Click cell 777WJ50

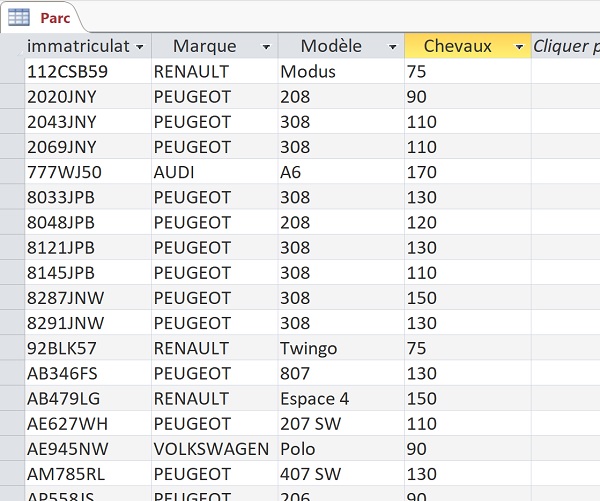(x=88, y=172)
